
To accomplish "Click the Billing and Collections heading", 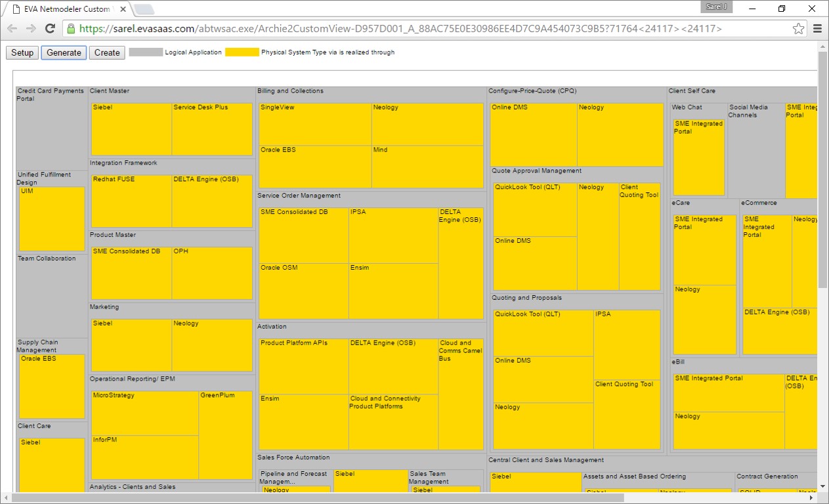I will click(x=290, y=91).
